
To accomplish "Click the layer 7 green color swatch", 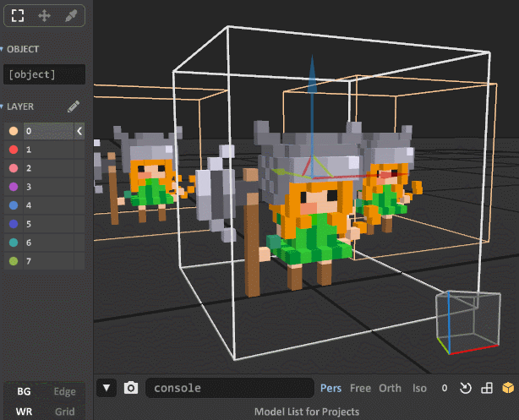I will point(14,261).
